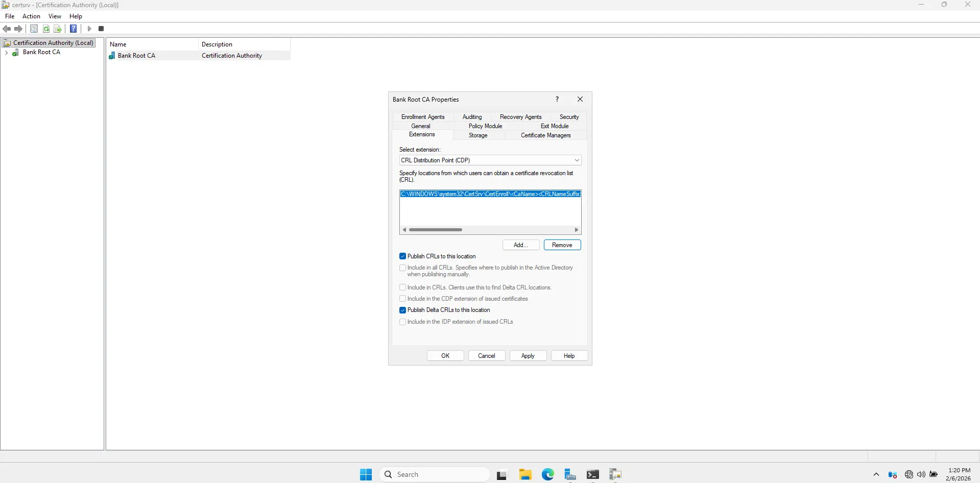Click the network globe tray icon
Viewport: 980px width, 483px height.
909,474
